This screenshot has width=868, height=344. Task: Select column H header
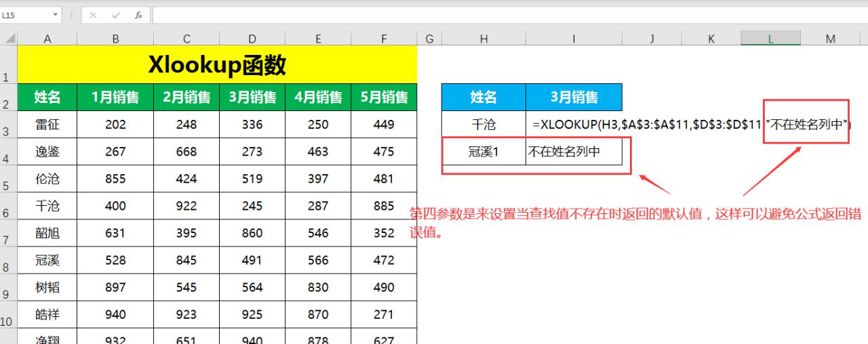pyautogui.click(x=484, y=39)
